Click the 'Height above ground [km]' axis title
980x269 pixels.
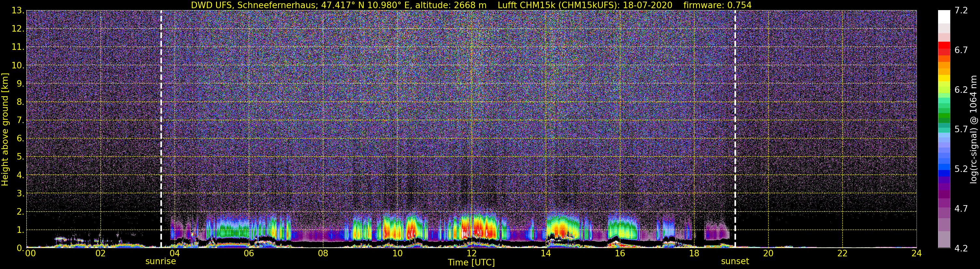(5, 130)
